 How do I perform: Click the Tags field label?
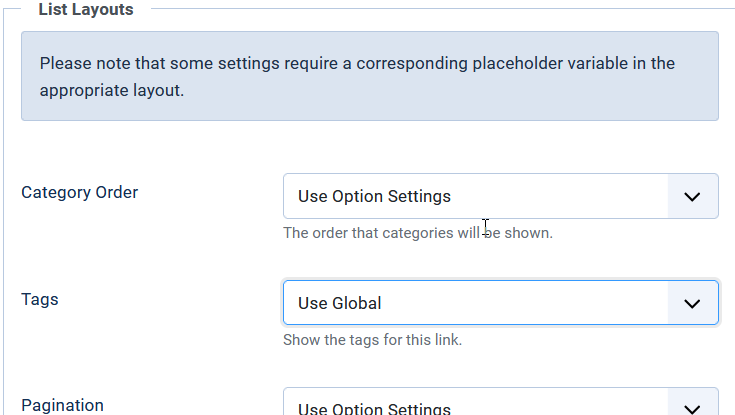point(40,299)
